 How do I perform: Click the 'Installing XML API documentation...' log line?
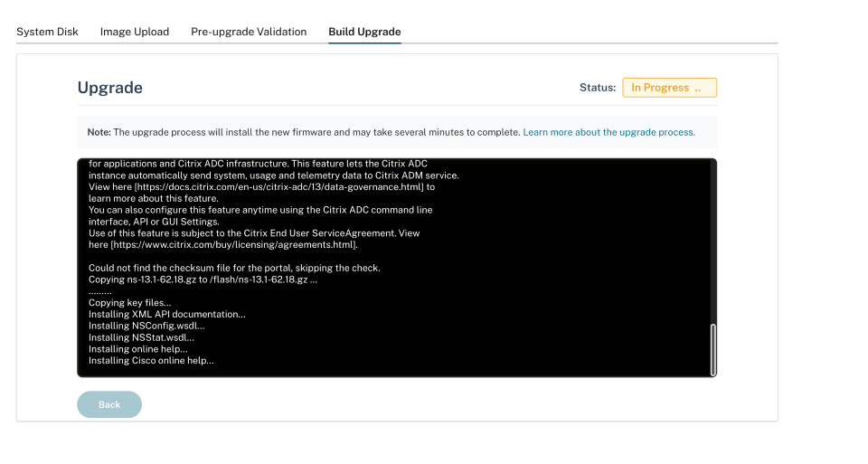pyautogui.click(x=166, y=314)
